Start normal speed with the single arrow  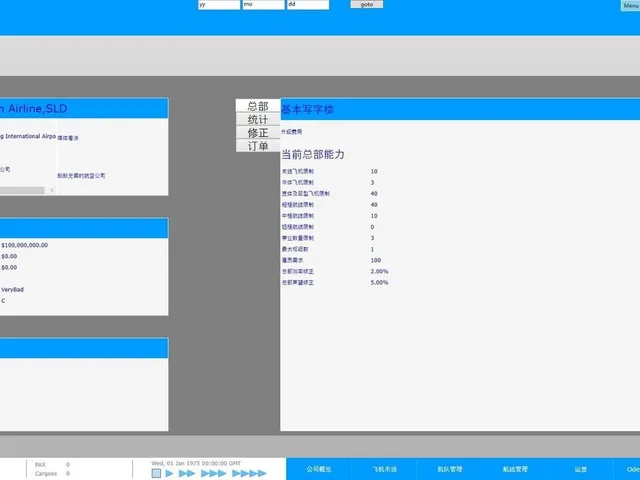[x=169, y=473]
